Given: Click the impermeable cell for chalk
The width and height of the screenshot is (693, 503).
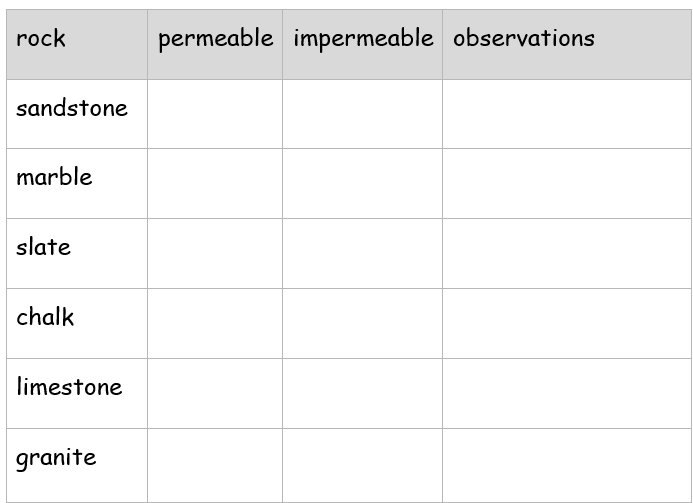Looking at the screenshot, I should (x=362, y=324).
